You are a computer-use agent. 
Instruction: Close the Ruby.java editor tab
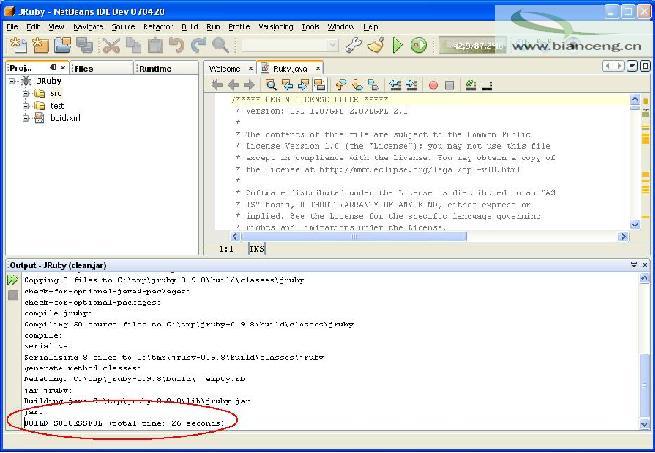point(318,69)
